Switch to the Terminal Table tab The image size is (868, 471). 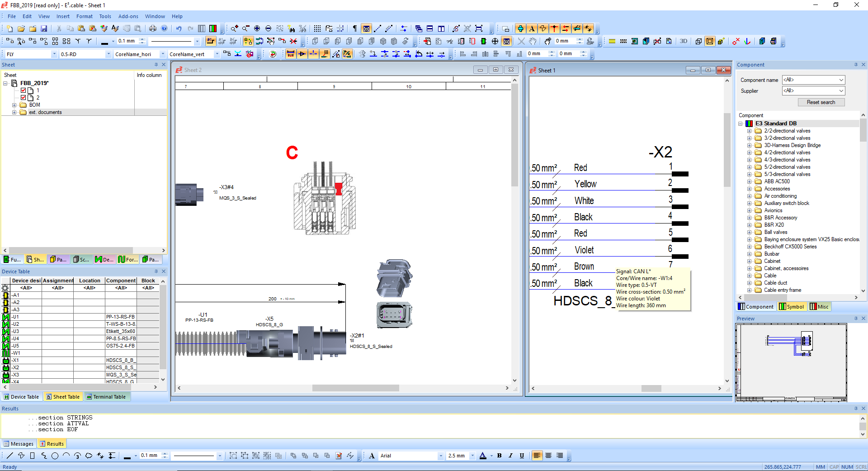point(106,397)
